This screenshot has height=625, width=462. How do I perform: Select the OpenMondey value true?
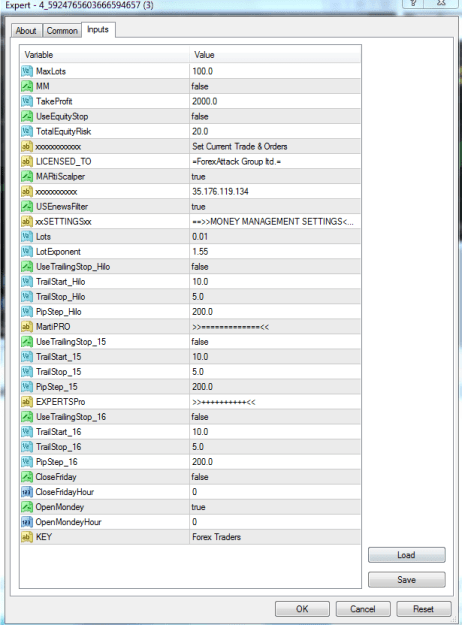pos(199,507)
